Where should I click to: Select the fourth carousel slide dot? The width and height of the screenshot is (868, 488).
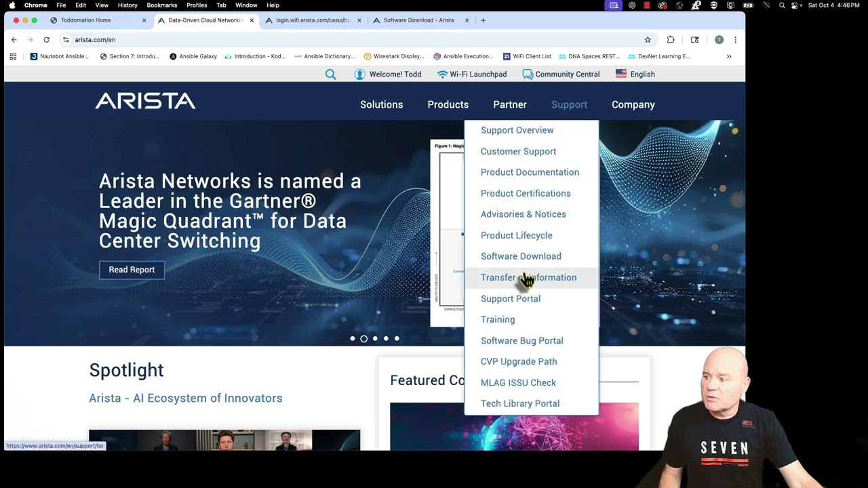click(x=386, y=338)
